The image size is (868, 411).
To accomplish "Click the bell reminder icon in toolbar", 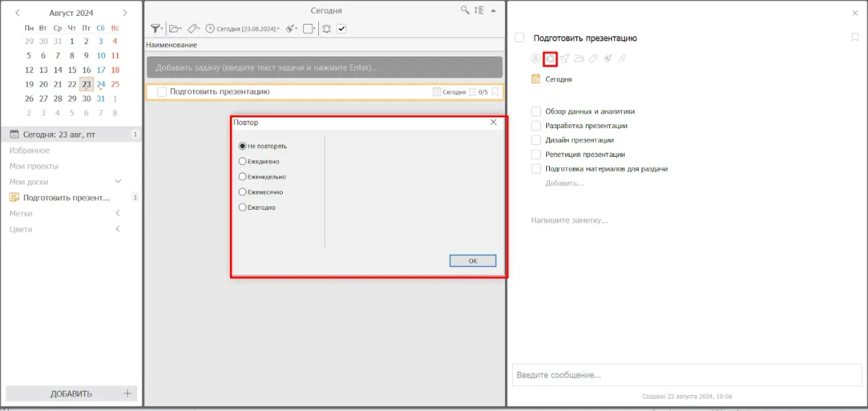I will (326, 29).
